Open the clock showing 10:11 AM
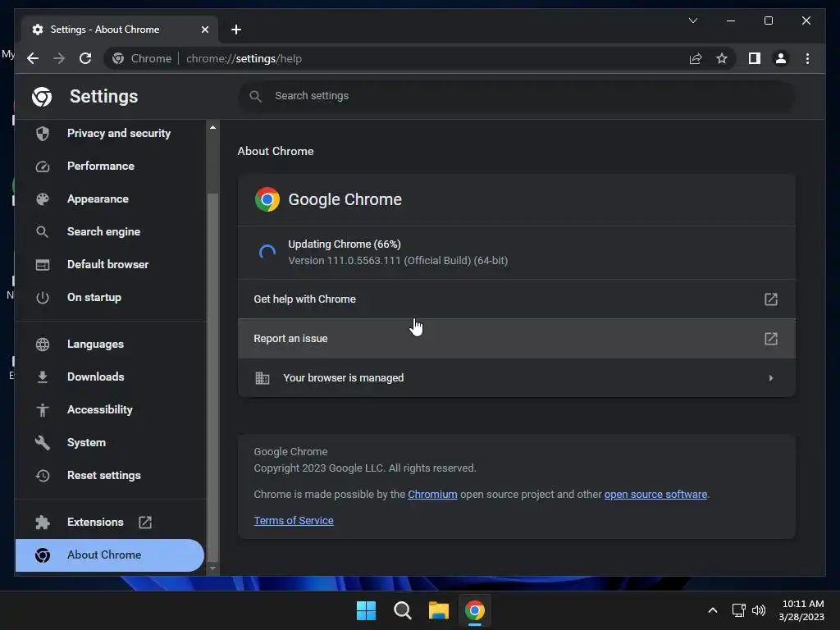 click(x=801, y=610)
